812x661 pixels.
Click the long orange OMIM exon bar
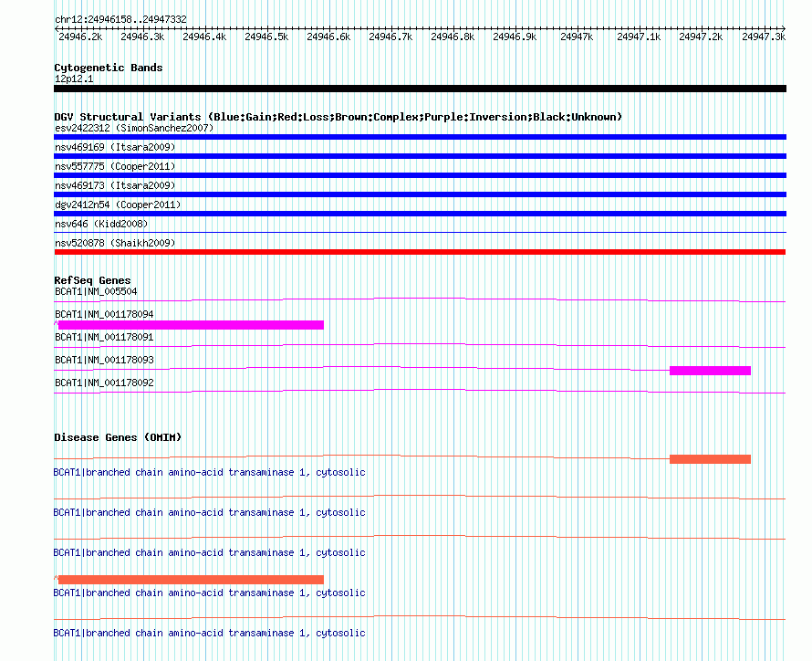coord(191,580)
